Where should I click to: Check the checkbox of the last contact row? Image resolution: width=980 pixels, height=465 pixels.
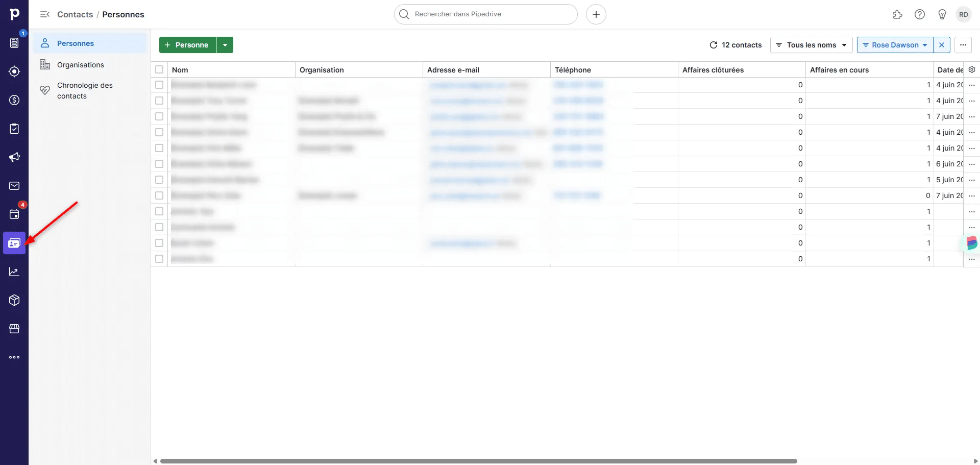(x=159, y=259)
